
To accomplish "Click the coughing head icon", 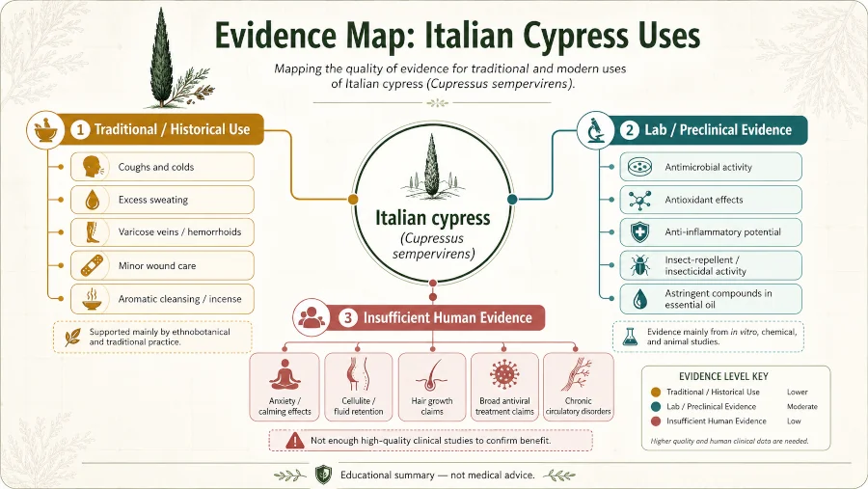I will tap(93, 167).
